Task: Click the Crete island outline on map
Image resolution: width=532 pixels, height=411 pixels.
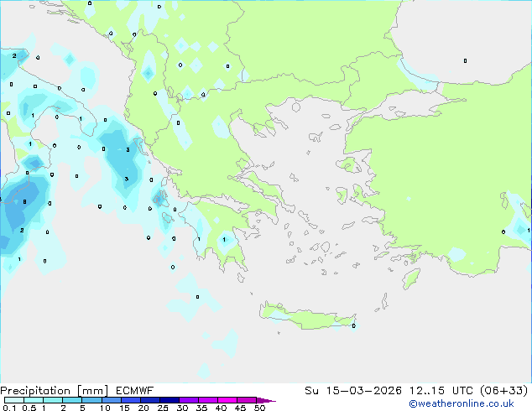Action: coord(308,315)
